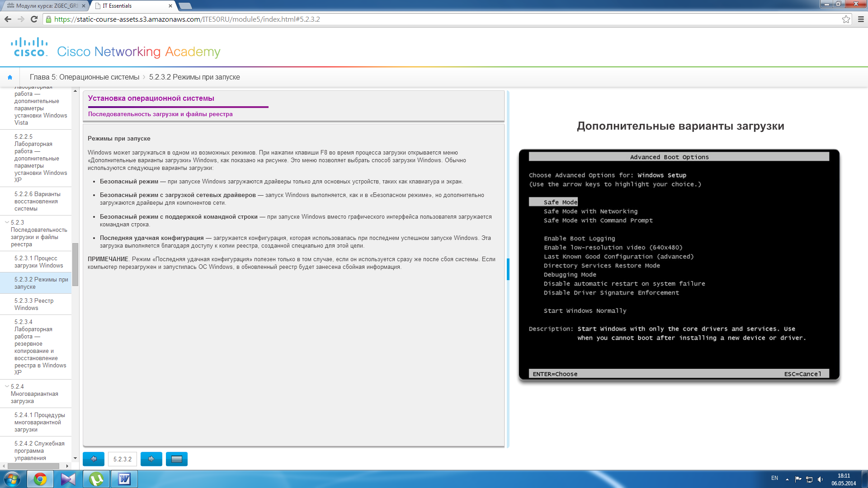This screenshot has width=868, height=488.
Task: Click sidebar scroll down arrow
Action: (x=75, y=458)
